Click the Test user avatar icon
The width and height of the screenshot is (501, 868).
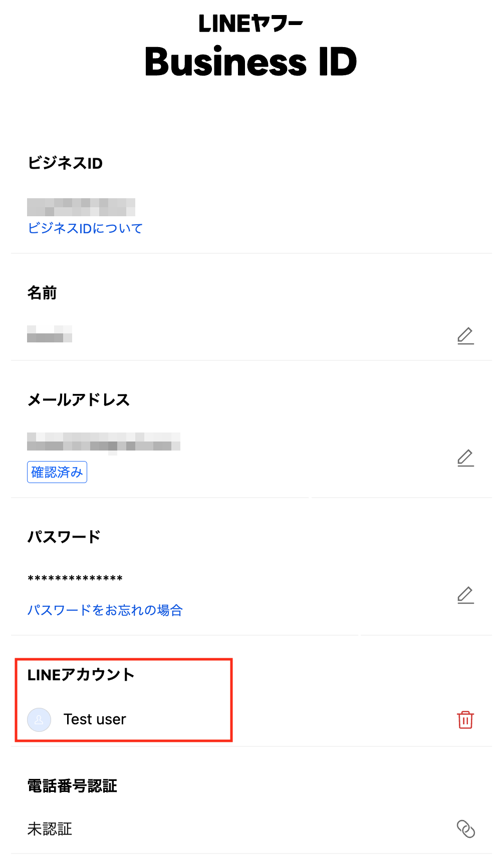click(x=39, y=720)
